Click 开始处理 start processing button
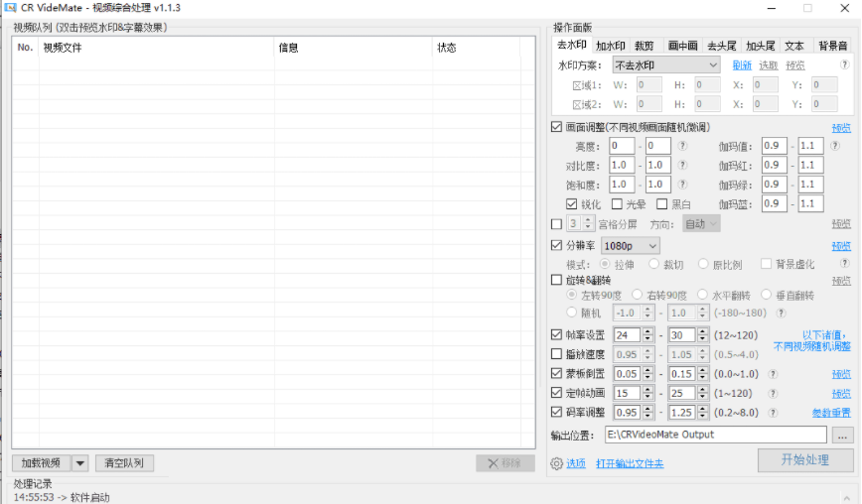 tap(805, 460)
